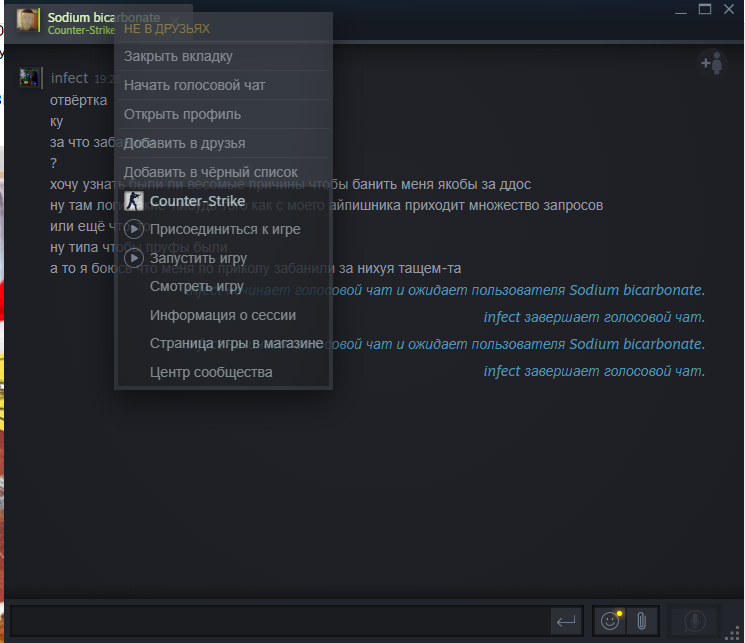Close the chat window
Viewport: 745px width, 643px height.
(x=729, y=9)
